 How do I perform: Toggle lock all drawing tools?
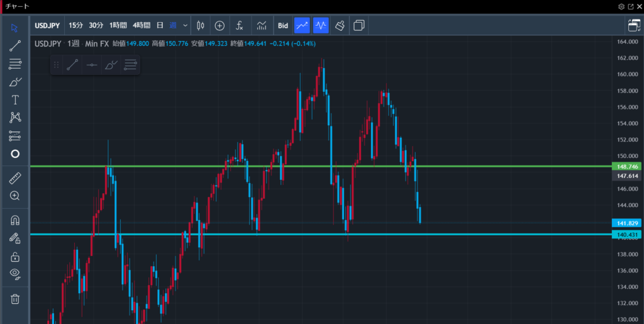click(15, 257)
